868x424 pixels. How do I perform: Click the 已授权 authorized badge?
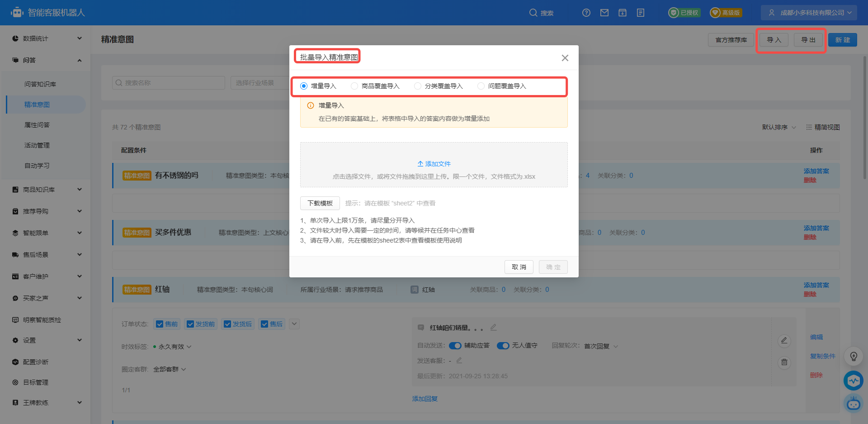pos(684,13)
